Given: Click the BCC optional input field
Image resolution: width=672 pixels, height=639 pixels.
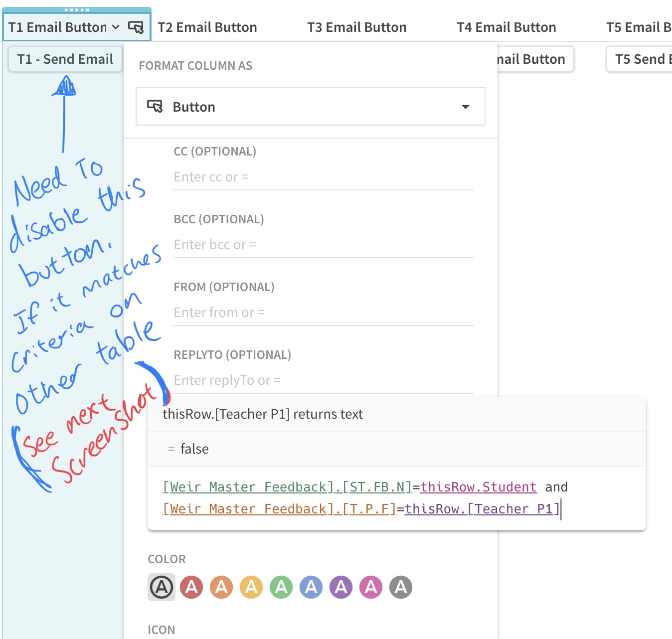Looking at the screenshot, I should tap(323, 245).
